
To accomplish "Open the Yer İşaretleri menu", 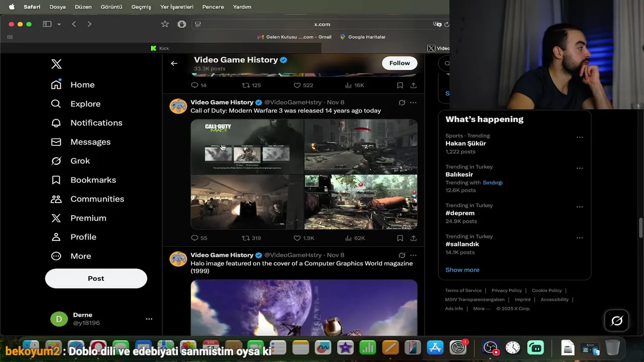I will pyautogui.click(x=177, y=7).
